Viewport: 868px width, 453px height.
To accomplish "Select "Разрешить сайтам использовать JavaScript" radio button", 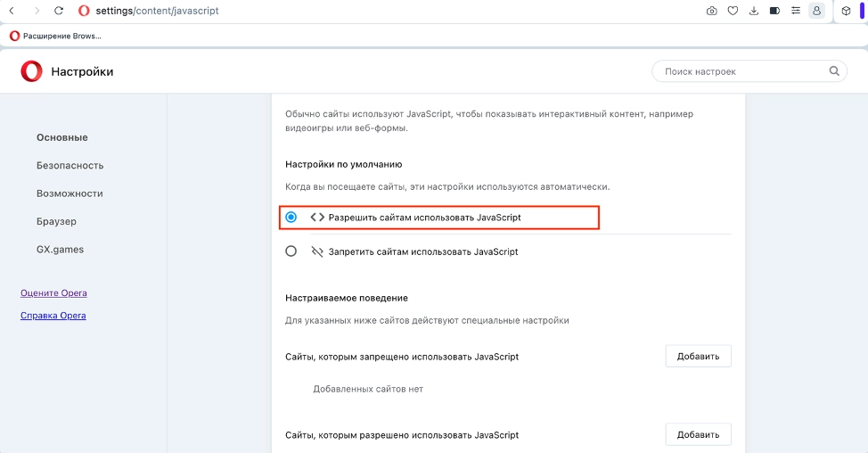I will coord(291,218).
